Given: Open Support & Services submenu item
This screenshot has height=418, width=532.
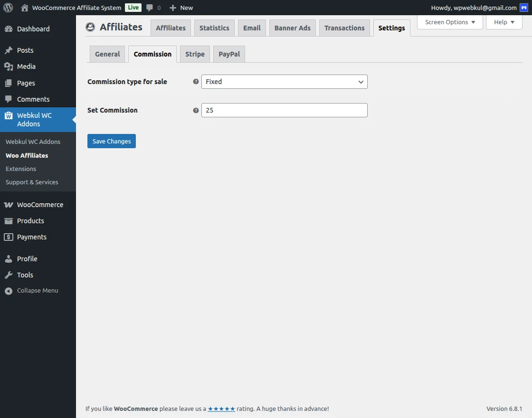Looking at the screenshot, I should [x=32, y=182].
